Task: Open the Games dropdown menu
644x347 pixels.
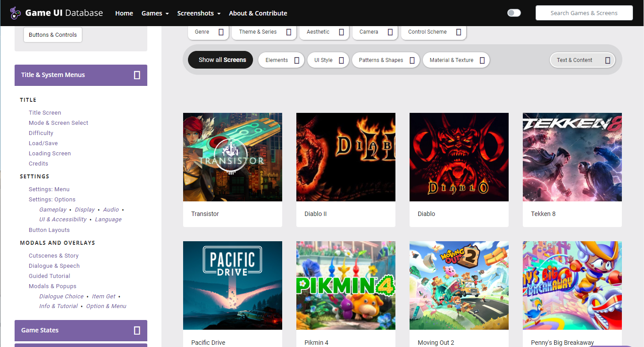Action: tap(155, 13)
